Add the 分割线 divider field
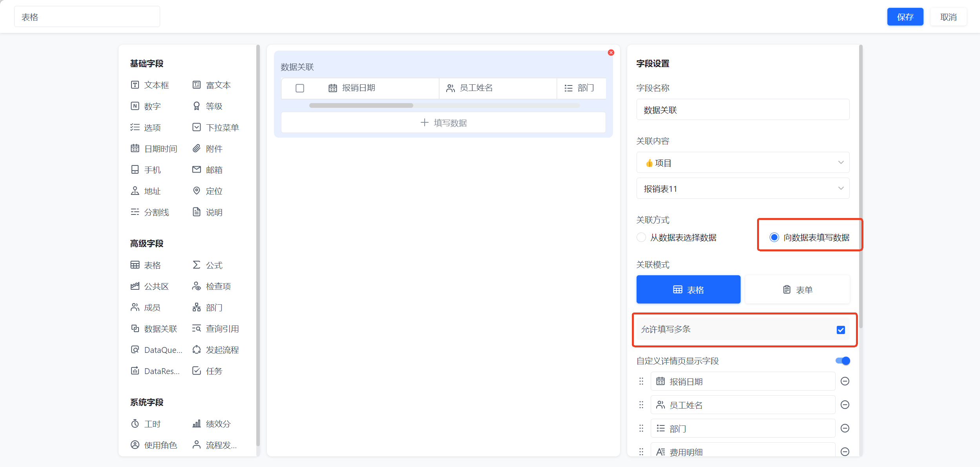Screen dimensions: 980x467 pyautogui.click(x=150, y=212)
